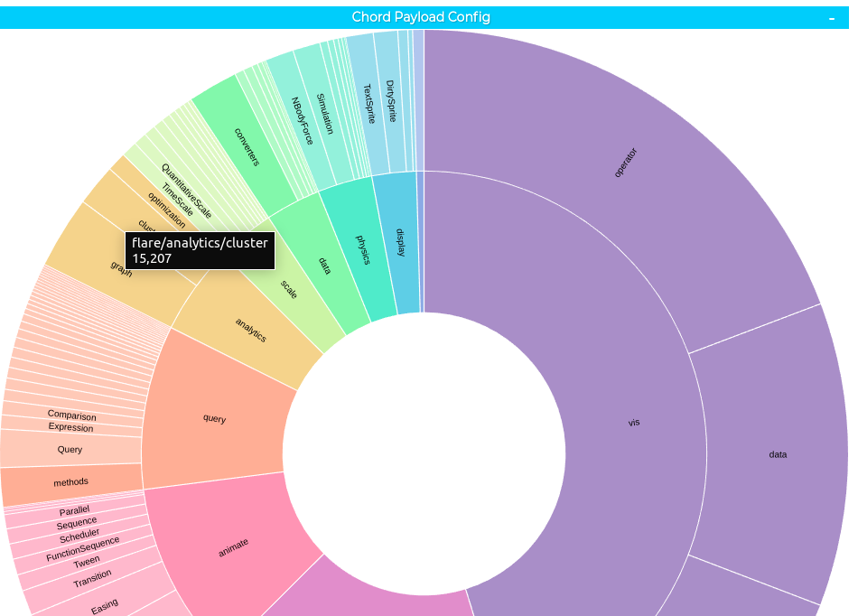
Task: Select the purple outer data segment
Action: click(x=777, y=454)
